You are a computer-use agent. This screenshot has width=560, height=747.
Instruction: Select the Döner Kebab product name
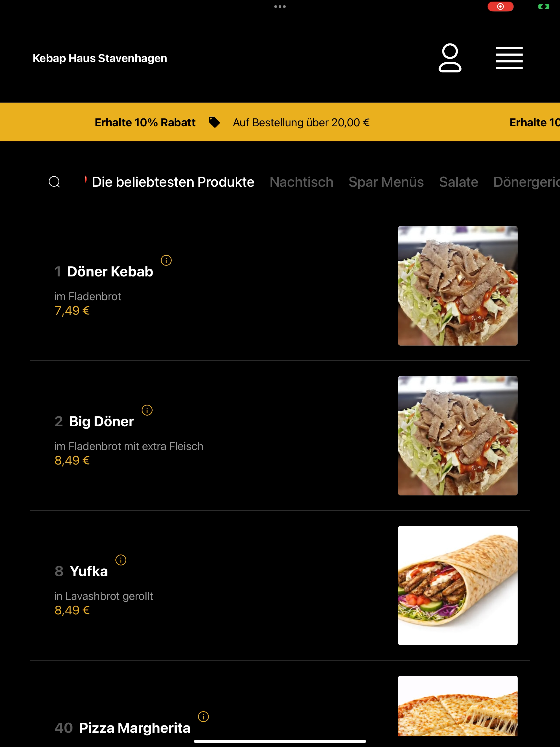[110, 272]
